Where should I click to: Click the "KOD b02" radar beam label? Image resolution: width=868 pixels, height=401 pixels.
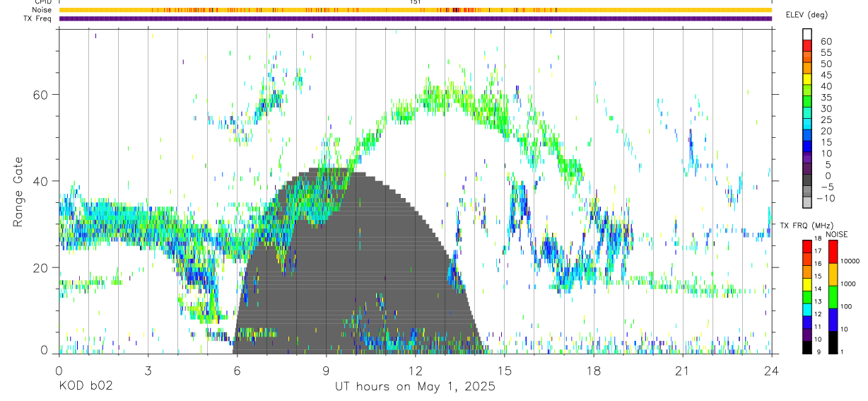pyautogui.click(x=85, y=387)
